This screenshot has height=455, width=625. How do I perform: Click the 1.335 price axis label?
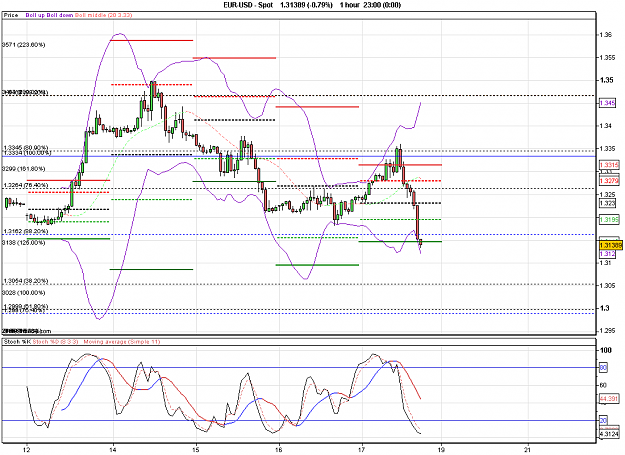607,149
